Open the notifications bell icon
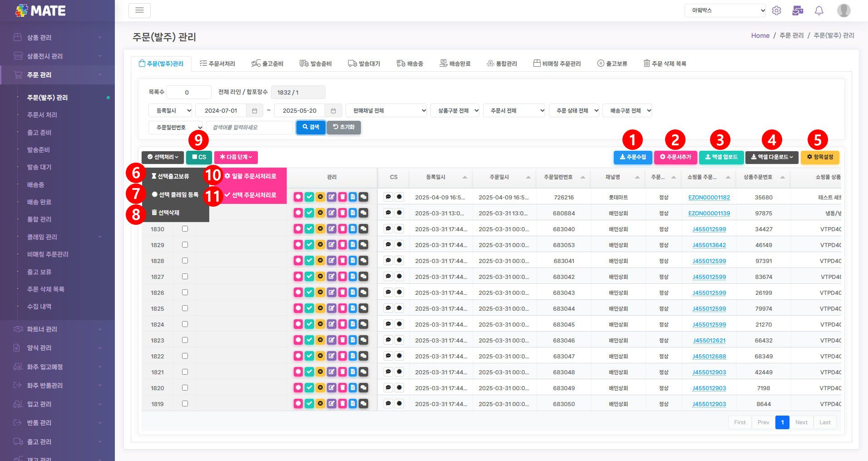The height and width of the screenshot is (461, 868). click(x=819, y=10)
